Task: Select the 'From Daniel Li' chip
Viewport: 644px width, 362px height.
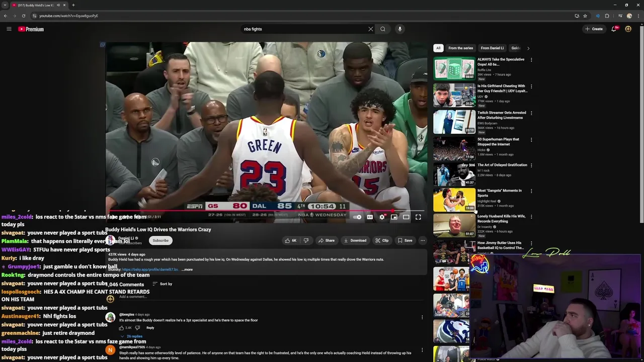Action: [x=492, y=48]
